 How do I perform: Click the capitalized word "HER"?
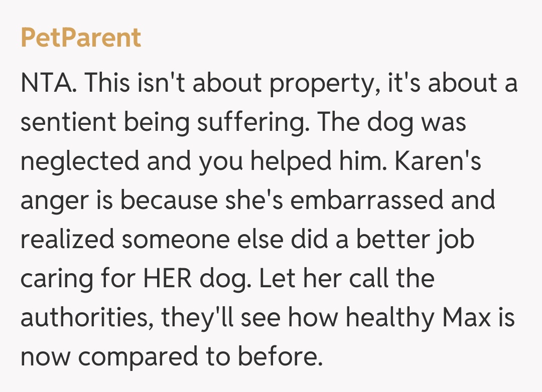click(167, 279)
